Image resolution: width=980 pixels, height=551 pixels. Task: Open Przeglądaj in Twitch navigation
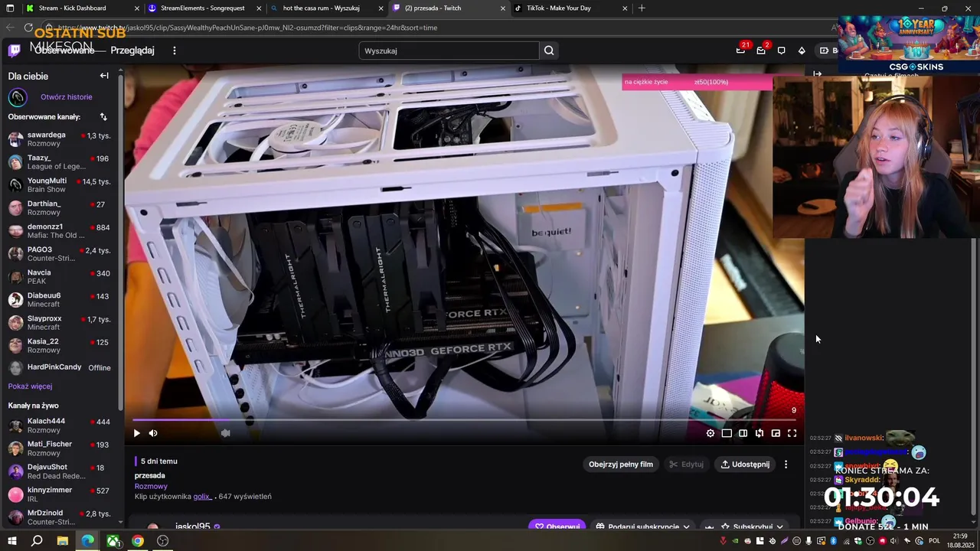pos(132,51)
